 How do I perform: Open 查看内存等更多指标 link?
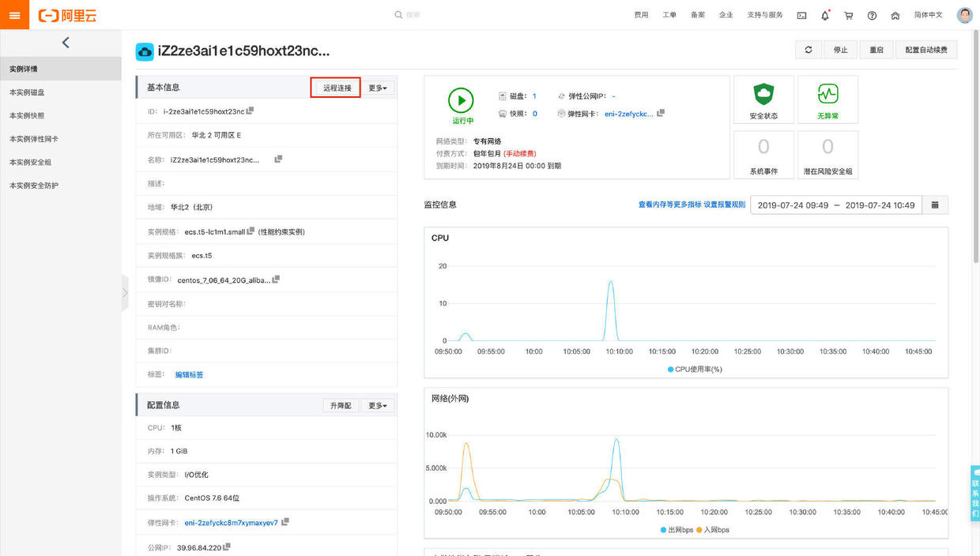(669, 205)
